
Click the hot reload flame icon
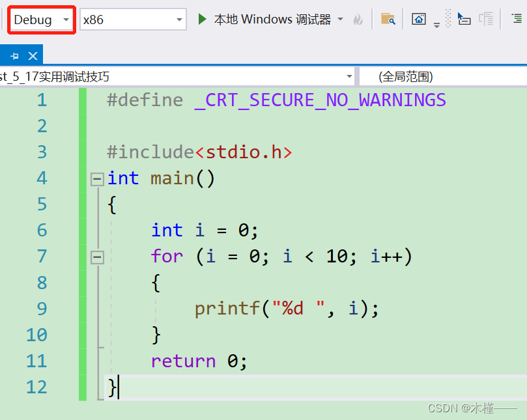[x=358, y=19]
